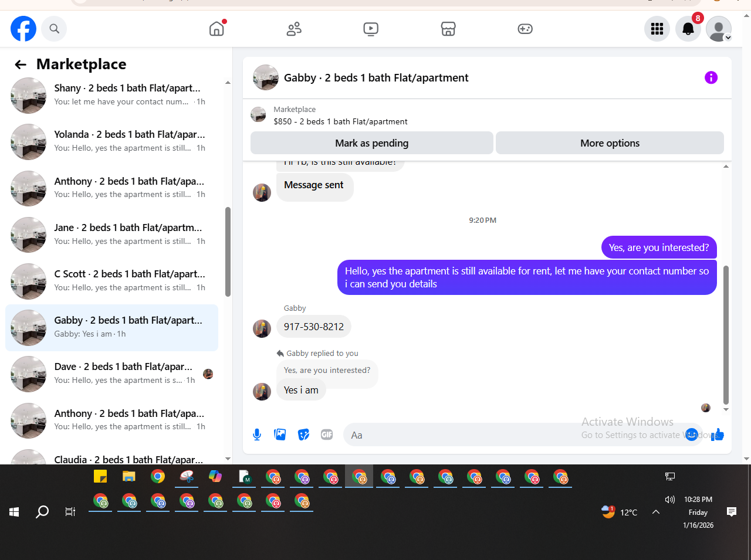751x560 pixels.
Task: Attach a photo using the image icon
Action: click(x=280, y=435)
